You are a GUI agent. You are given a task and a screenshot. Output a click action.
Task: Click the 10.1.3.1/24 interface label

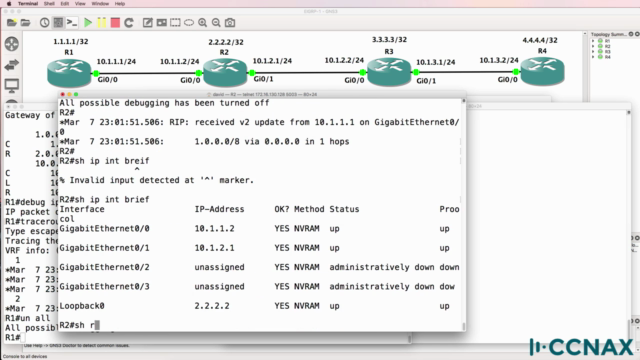click(436, 62)
